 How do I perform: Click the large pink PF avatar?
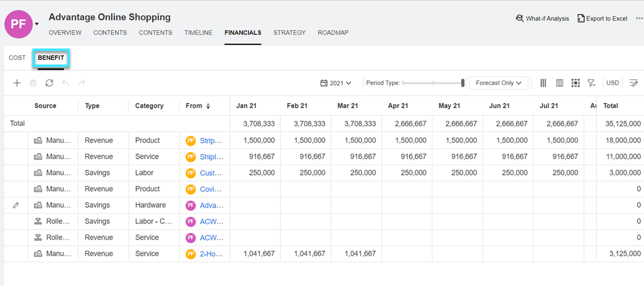point(18,24)
